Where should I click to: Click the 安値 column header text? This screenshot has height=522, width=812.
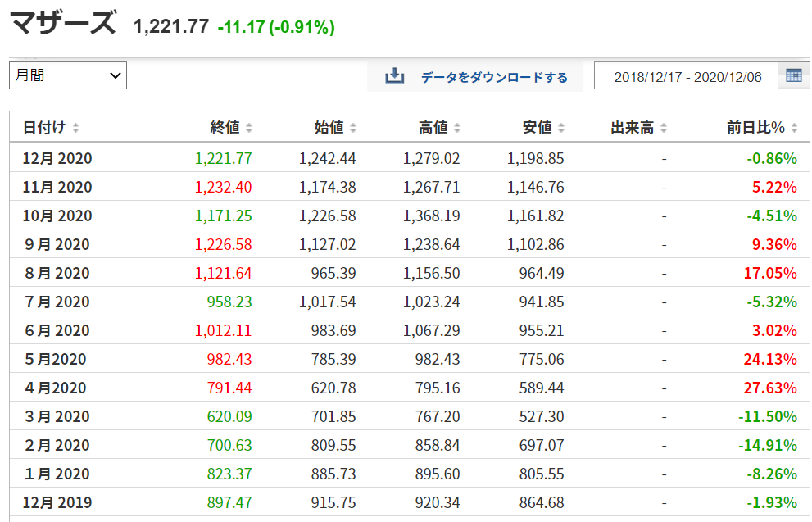tap(537, 128)
